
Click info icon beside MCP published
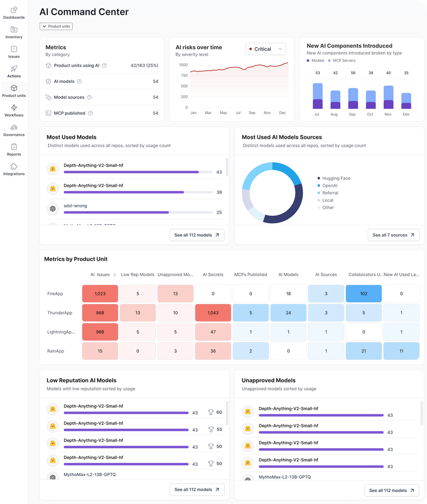pos(90,113)
